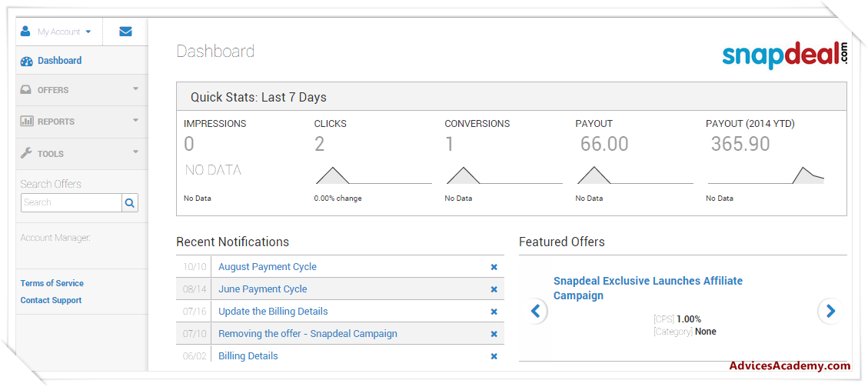868x387 pixels.
Task: Expand the Reports sidebar menu
Action: coord(81,122)
